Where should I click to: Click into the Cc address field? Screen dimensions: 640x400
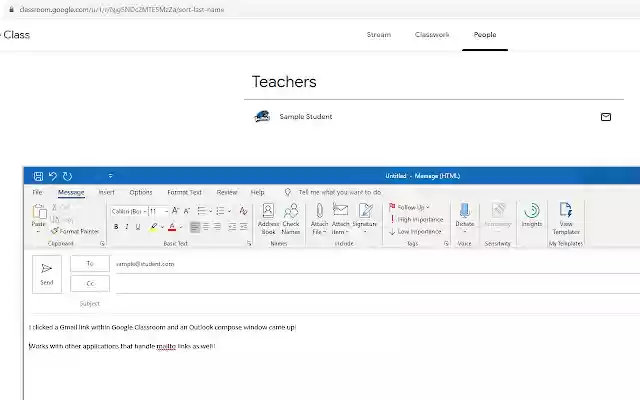[x=378, y=284]
